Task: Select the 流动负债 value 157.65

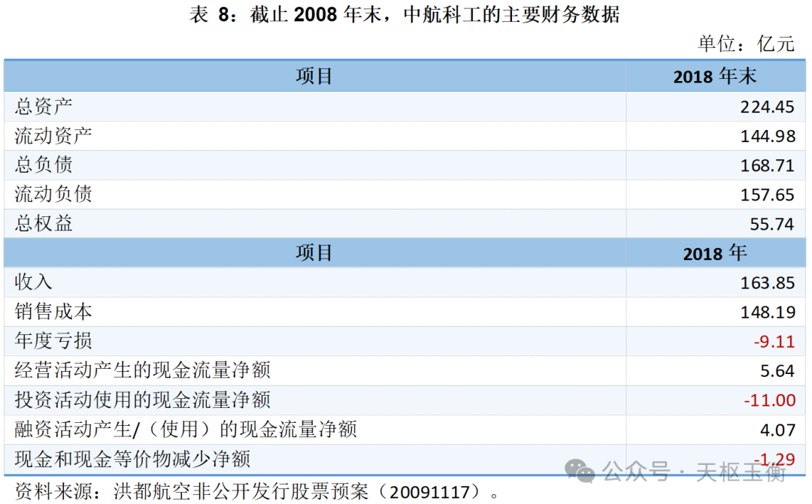Action: point(767,195)
